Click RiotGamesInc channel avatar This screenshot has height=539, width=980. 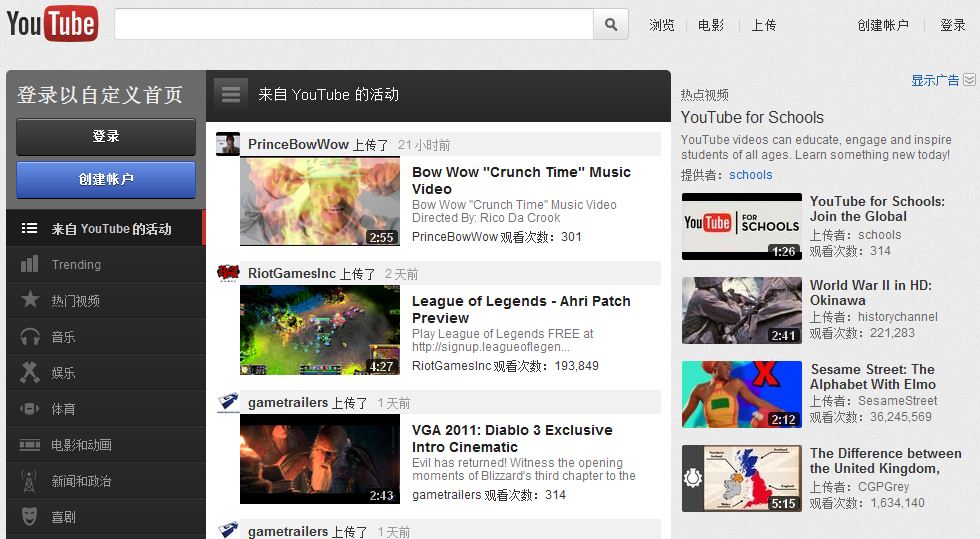[x=228, y=273]
